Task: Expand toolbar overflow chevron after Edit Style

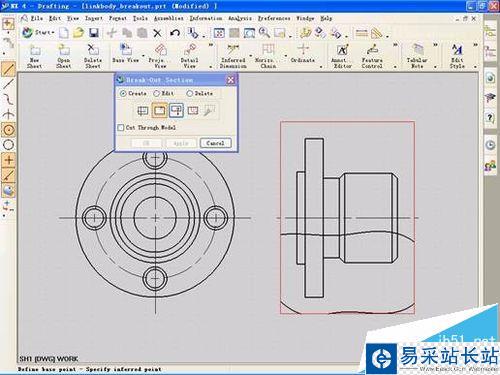Action: pyautogui.click(x=475, y=45)
